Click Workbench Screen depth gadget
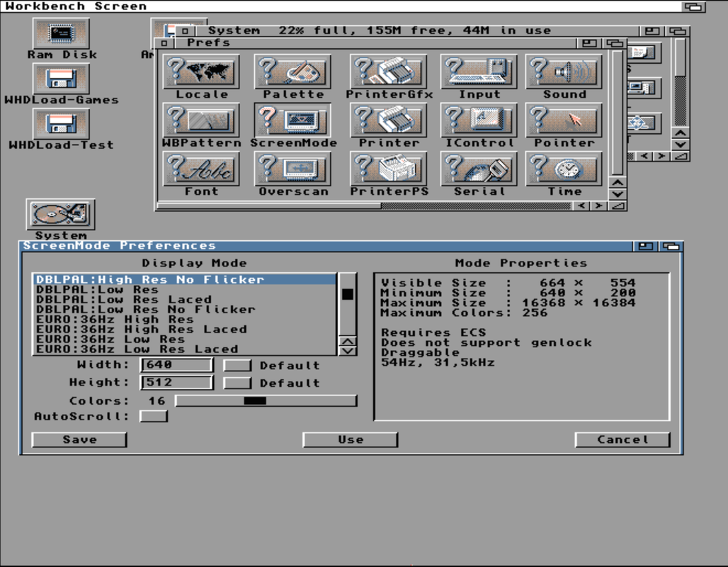The height and width of the screenshot is (567, 728). pos(693,6)
